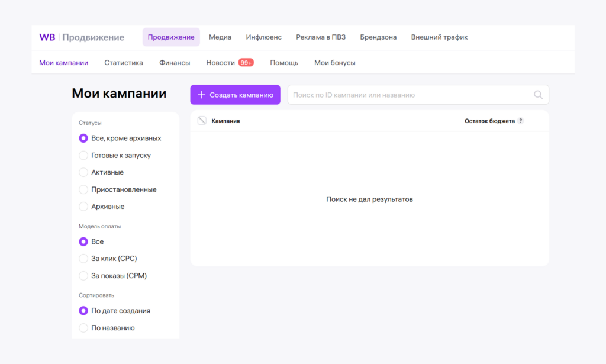Click the question mark icon next to Остаток бюджета
Viewport: 606px width, 364px height.
point(520,120)
